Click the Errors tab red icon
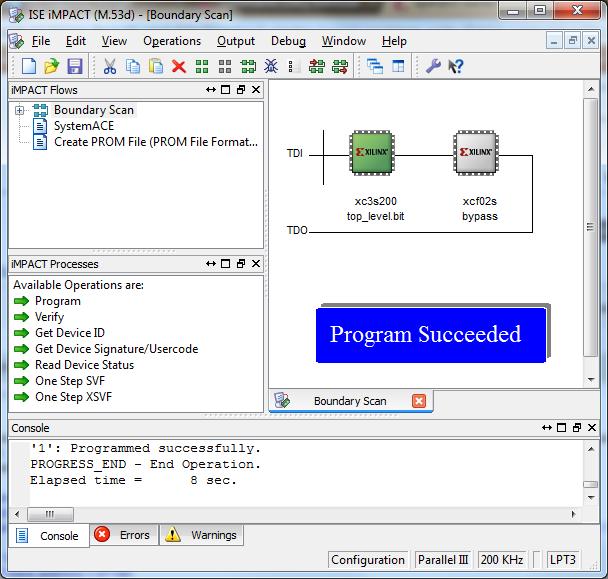The image size is (608, 579). coord(102,534)
